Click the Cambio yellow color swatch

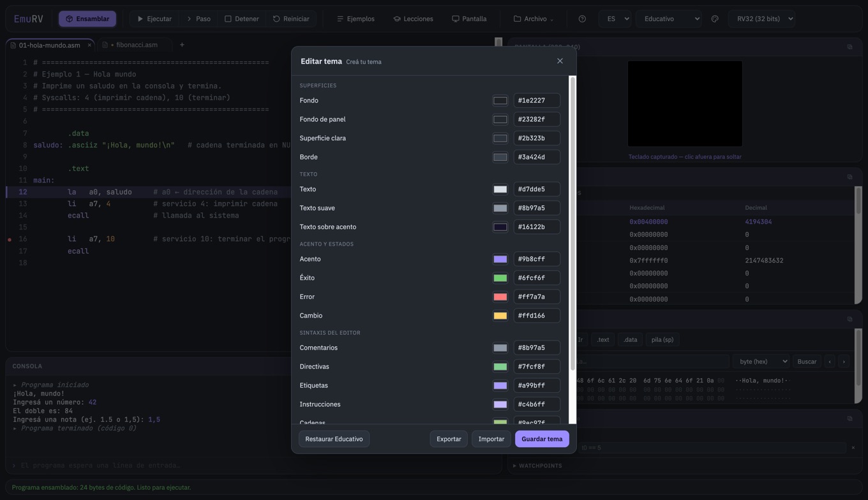click(x=500, y=316)
